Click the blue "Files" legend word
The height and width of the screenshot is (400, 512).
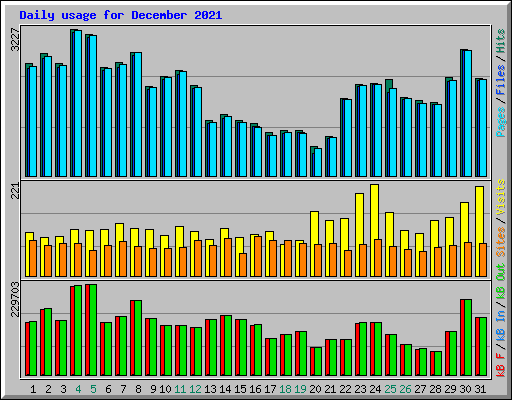coord(500,79)
